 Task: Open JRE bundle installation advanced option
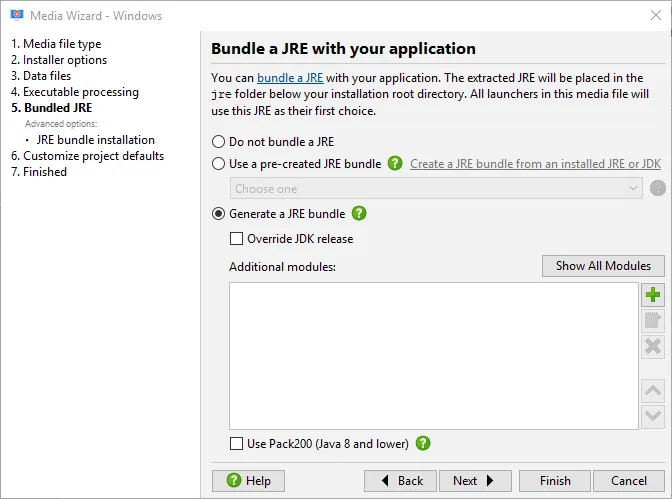point(96,140)
